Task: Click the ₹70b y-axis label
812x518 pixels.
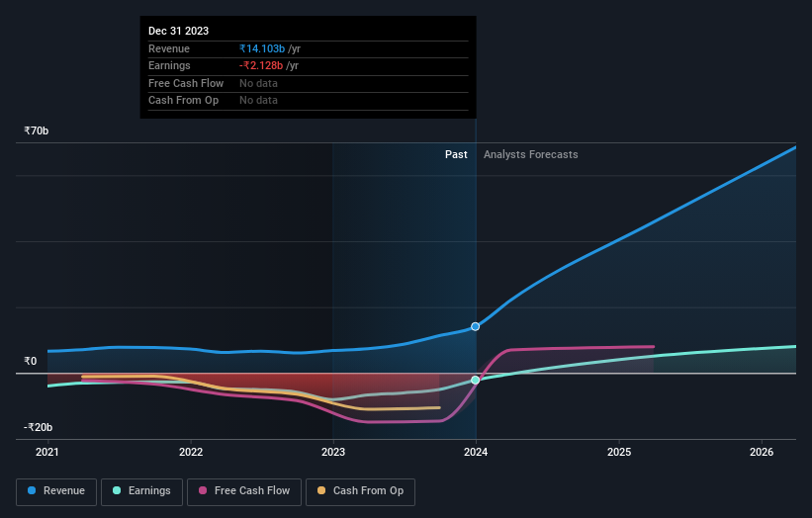Action: [37, 130]
